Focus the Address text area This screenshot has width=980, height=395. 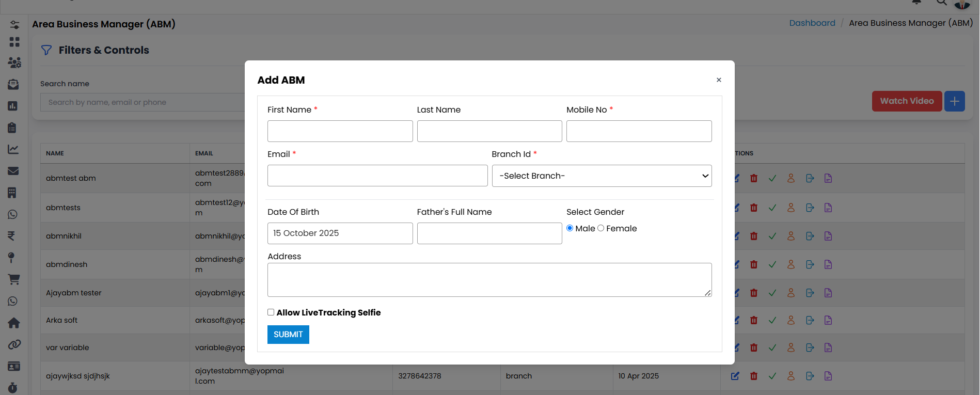[x=489, y=280]
